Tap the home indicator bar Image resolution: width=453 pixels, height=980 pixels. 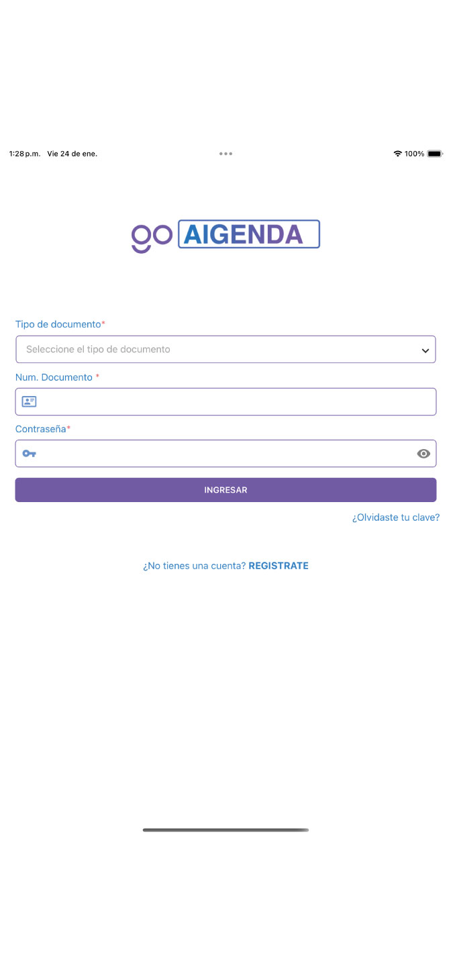click(x=225, y=830)
